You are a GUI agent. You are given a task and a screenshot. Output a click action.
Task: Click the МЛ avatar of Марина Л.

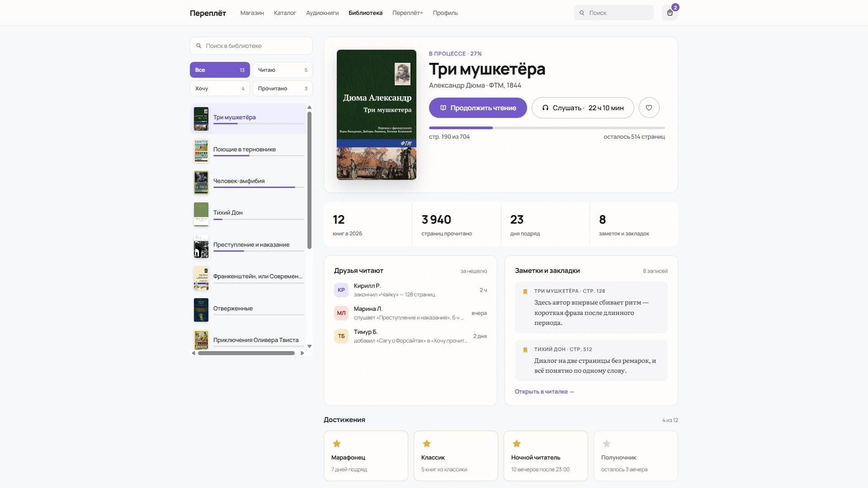tap(341, 313)
